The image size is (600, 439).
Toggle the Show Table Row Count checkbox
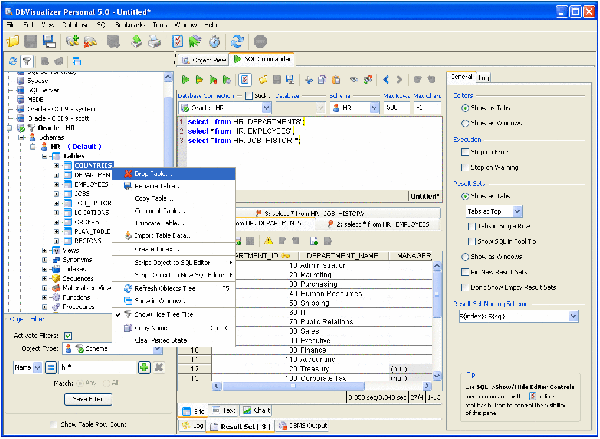[x=54, y=425]
